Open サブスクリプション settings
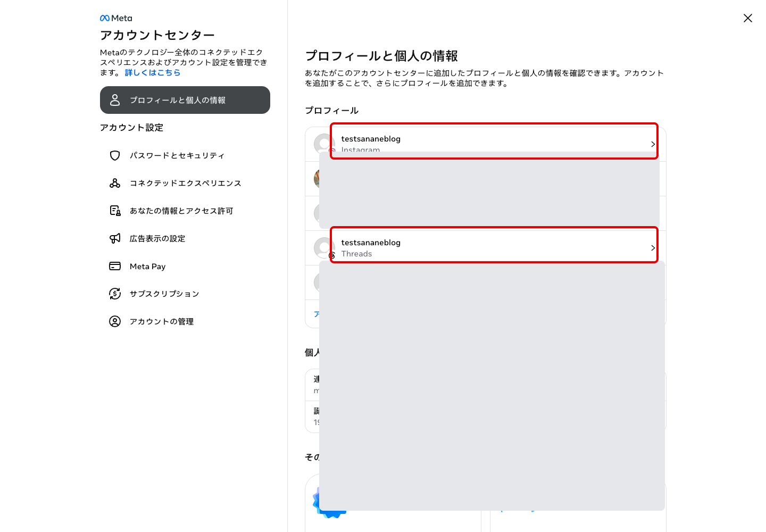766x532 pixels. click(x=185, y=294)
